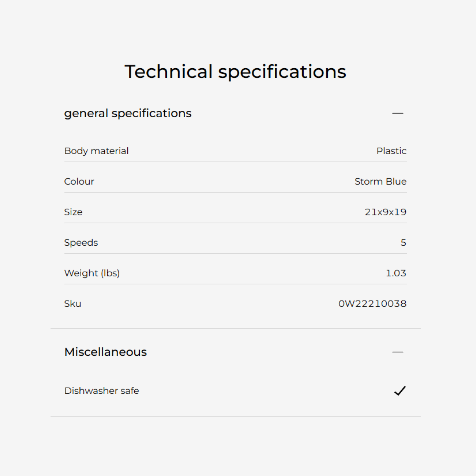Click the 'Colour' row label
476x476 pixels.
[79, 182]
